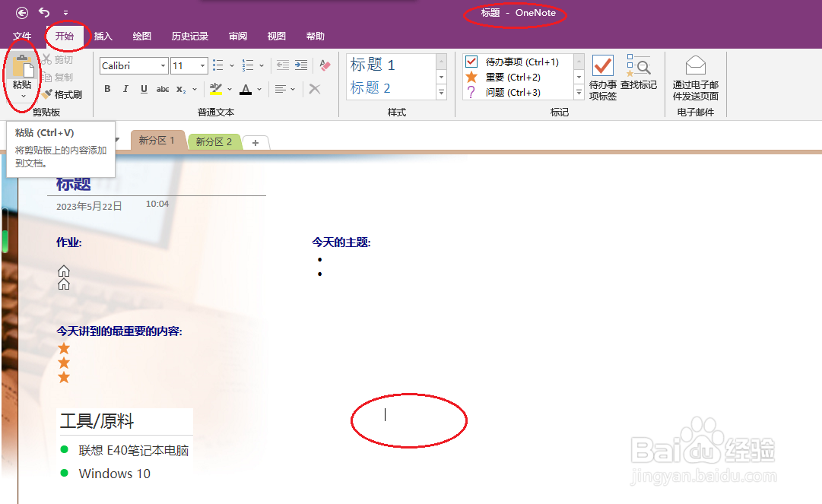Open the font name dropdown
Image resolution: width=822 pixels, height=504 pixels.
tap(163, 65)
